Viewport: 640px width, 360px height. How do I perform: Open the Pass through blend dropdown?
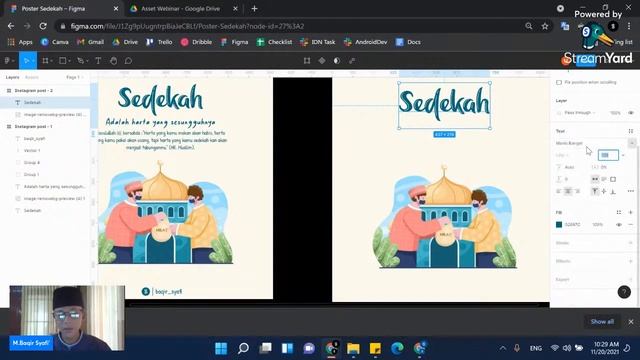pos(580,113)
